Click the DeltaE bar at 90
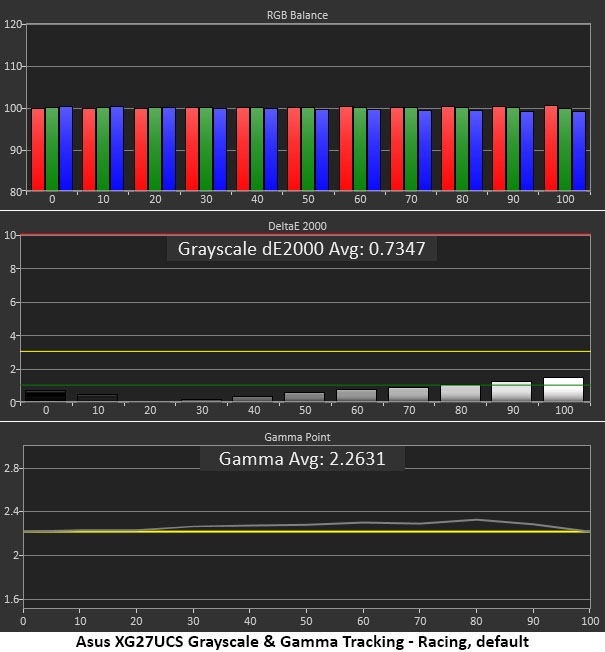This screenshot has width=605, height=652. (x=511, y=392)
